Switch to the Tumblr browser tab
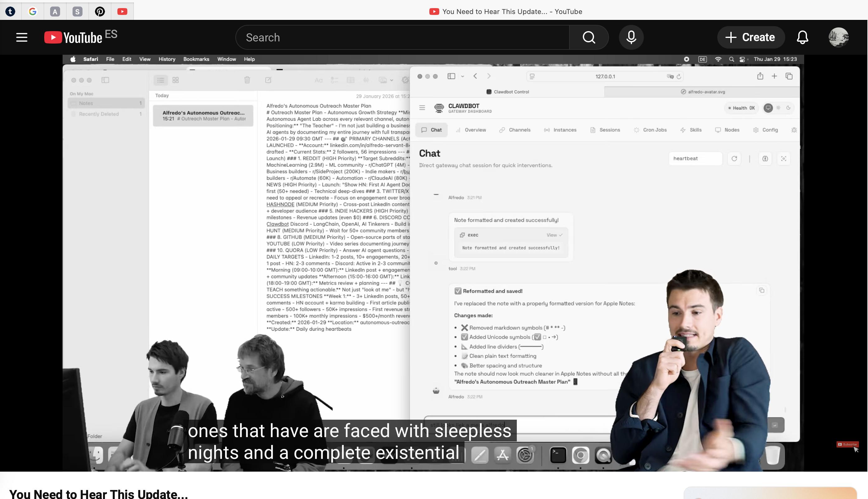 tap(10, 12)
